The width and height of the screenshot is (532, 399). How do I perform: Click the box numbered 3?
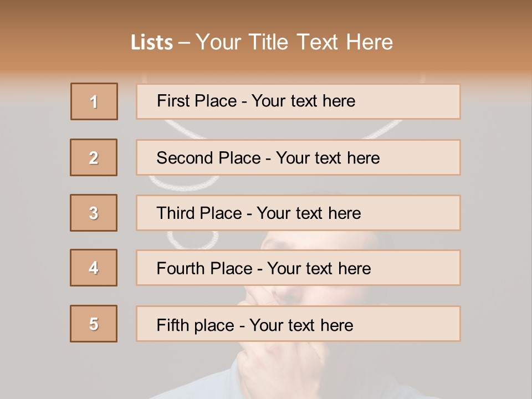tap(94, 213)
